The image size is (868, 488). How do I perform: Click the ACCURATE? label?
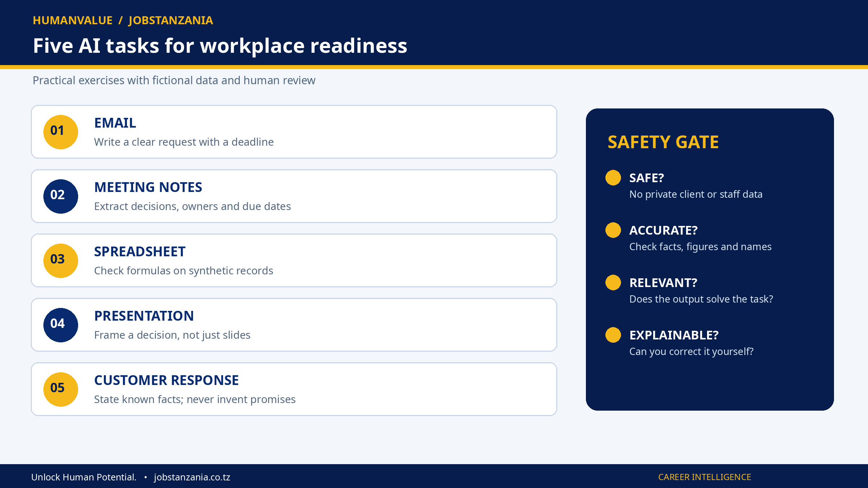(663, 230)
